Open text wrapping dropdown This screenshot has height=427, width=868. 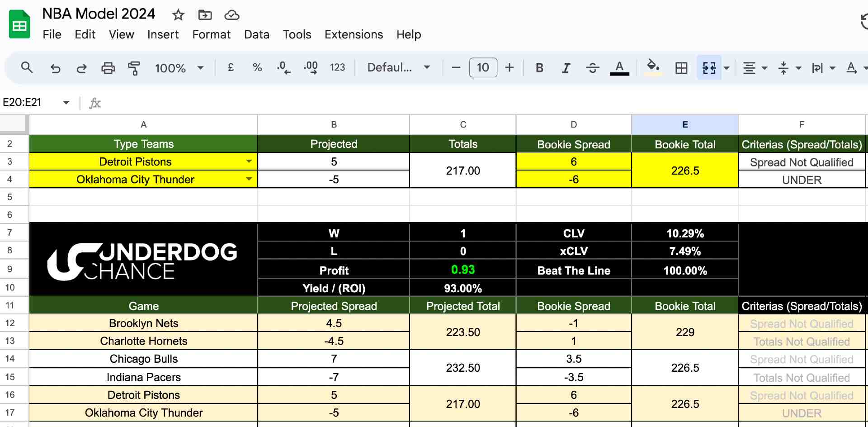tap(823, 68)
